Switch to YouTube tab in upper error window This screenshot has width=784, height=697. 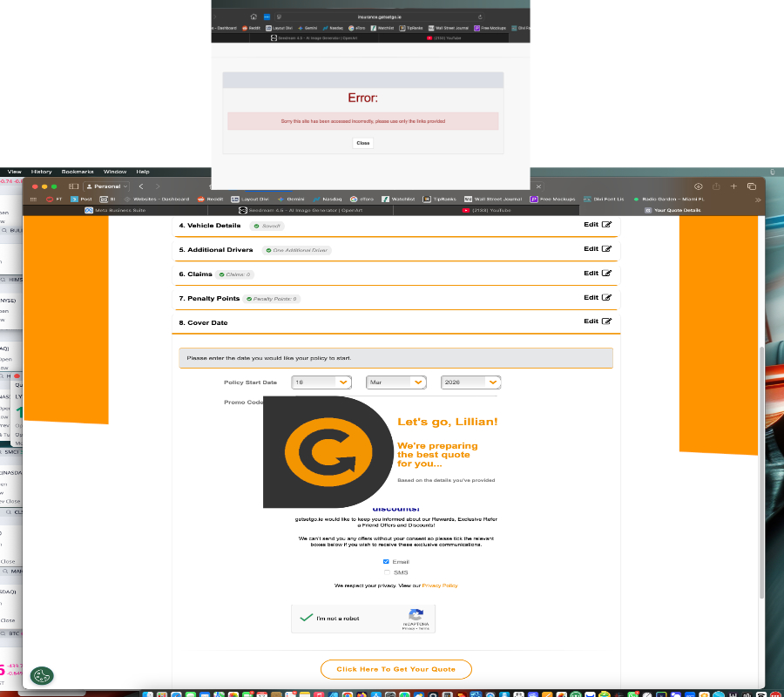444,38
